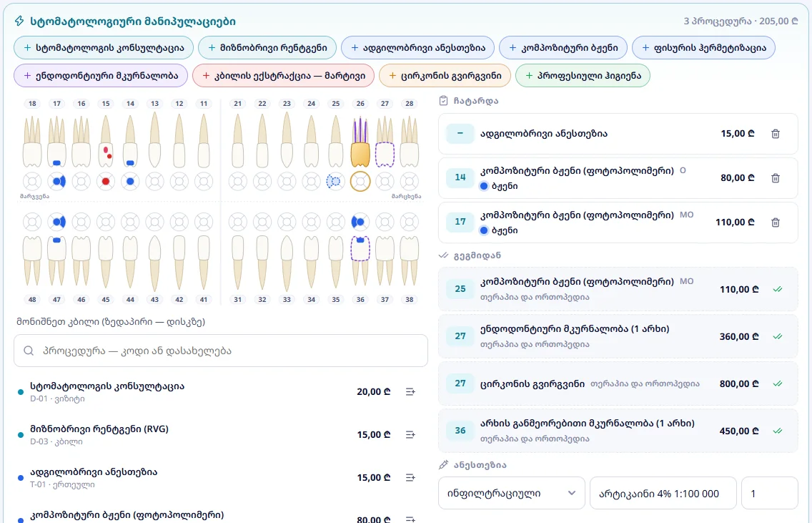812x523 pixels.
Task: Add კბილის ექსტრაქცია — მარტივი quick procedure
Action: tap(283, 76)
